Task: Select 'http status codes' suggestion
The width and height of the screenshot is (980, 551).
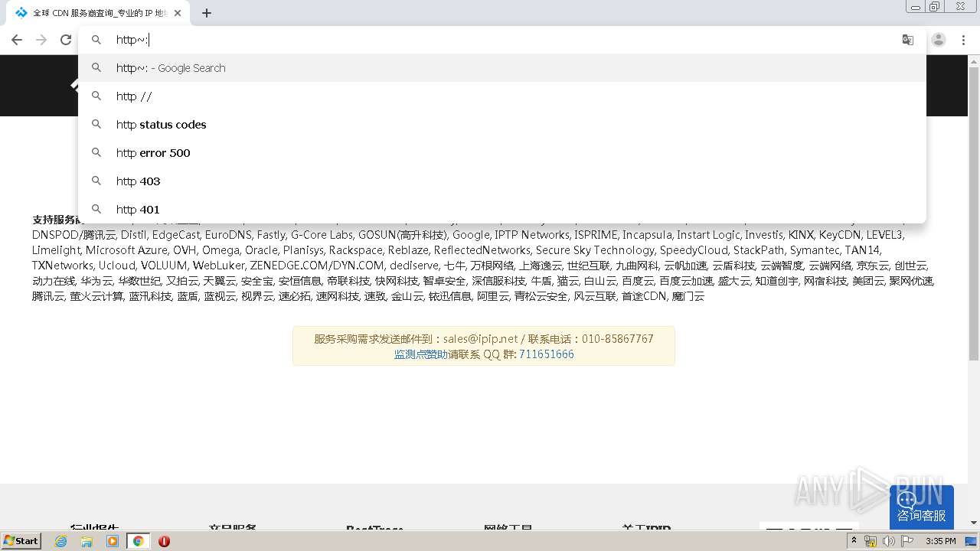Action: coord(502,125)
